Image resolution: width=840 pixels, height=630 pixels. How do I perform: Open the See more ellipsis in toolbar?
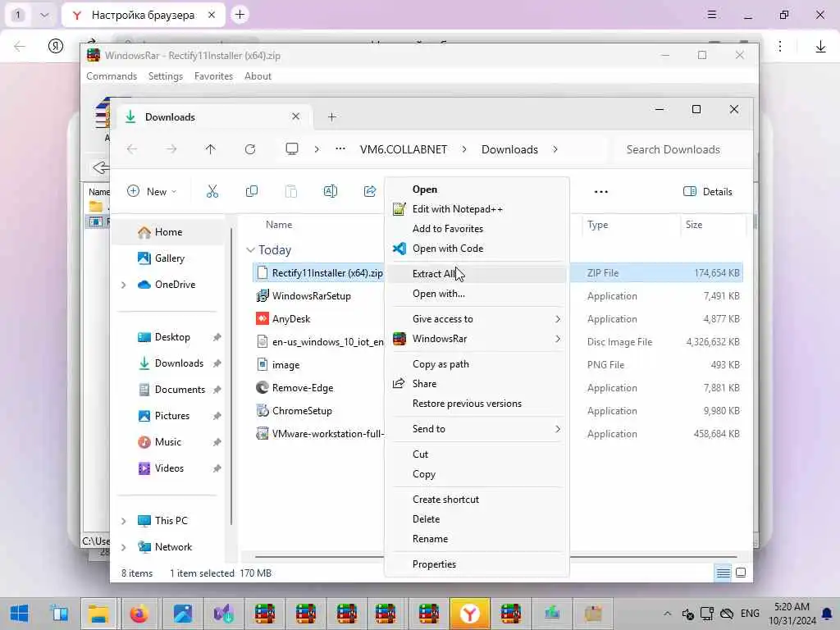click(601, 192)
